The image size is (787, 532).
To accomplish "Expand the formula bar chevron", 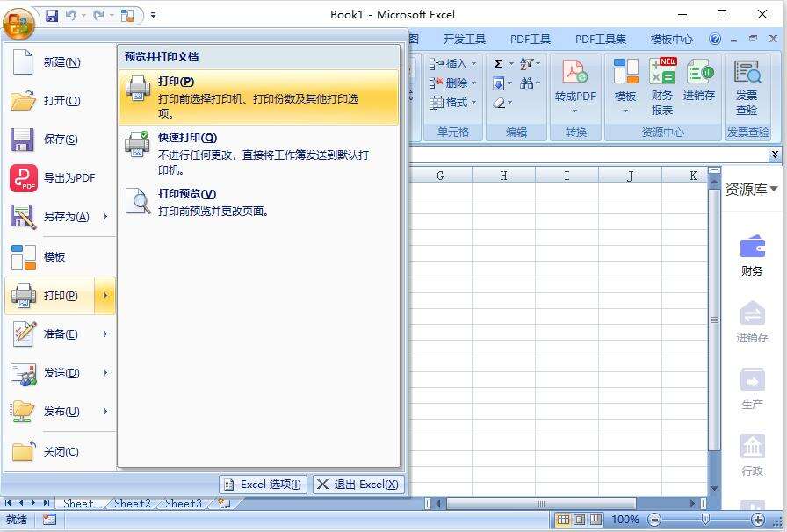I will click(x=775, y=155).
